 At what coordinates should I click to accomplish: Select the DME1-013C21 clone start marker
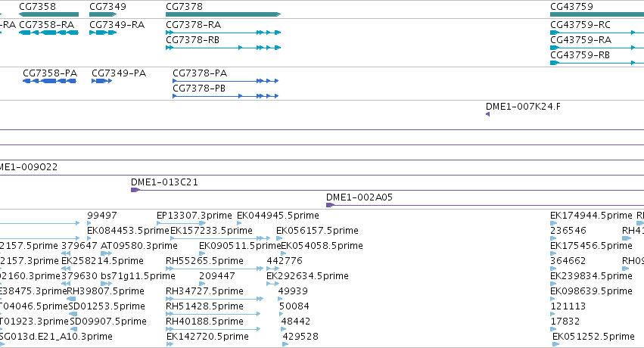pos(135,190)
